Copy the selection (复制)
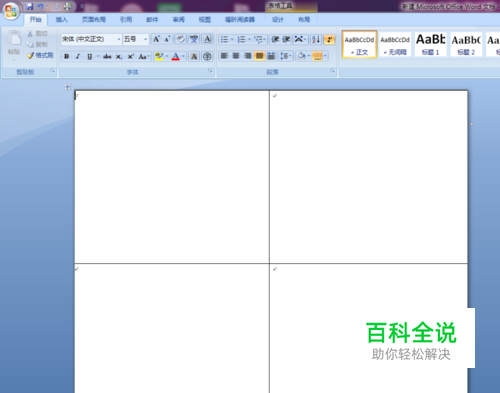 [x=38, y=44]
